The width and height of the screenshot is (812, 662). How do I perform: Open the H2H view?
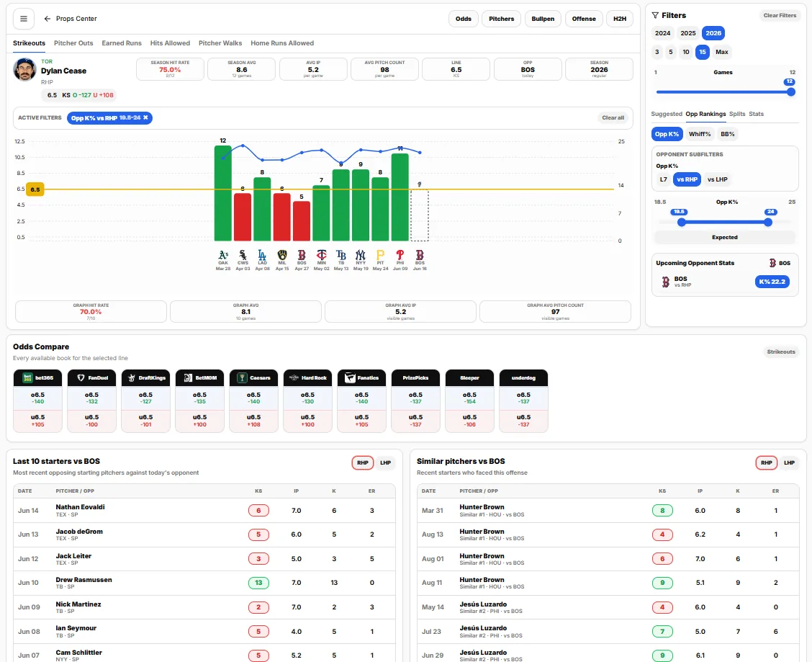(x=620, y=19)
